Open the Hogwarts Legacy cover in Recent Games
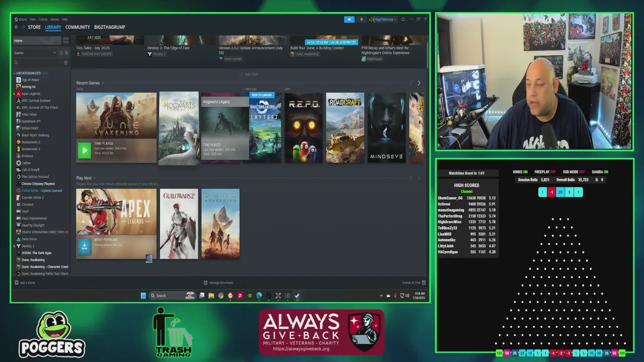This screenshot has width=644, height=362. point(179,128)
